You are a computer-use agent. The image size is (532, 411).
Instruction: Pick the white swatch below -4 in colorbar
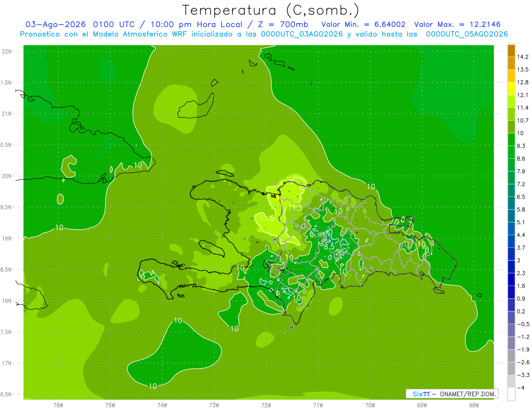(x=511, y=394)
